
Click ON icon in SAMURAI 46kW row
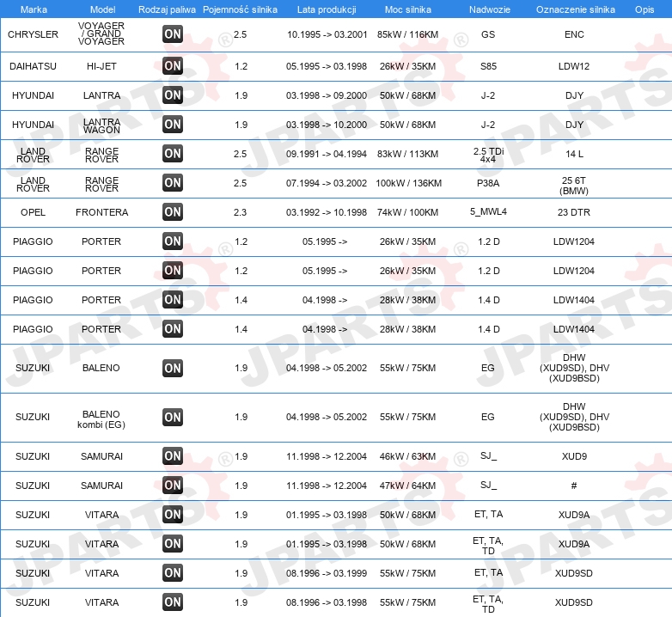[x=173, y=456]
